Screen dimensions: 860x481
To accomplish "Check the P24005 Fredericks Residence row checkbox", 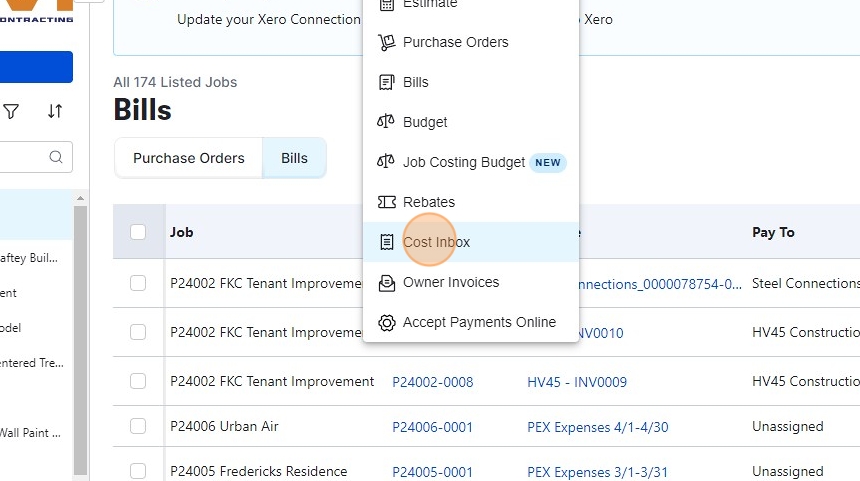I will click(x=138, y=471).
